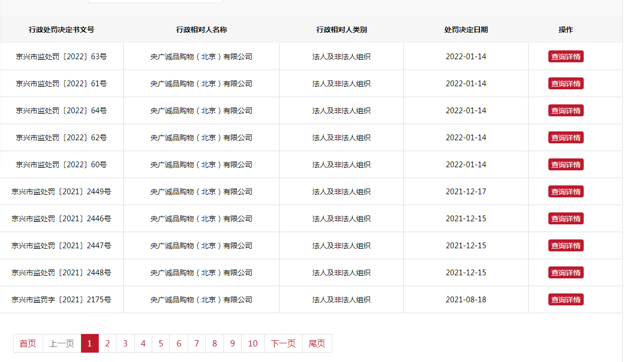Viewport: 644px width, 362px height.
Task: Click date 2021-08-18
Action: point(466,300)
